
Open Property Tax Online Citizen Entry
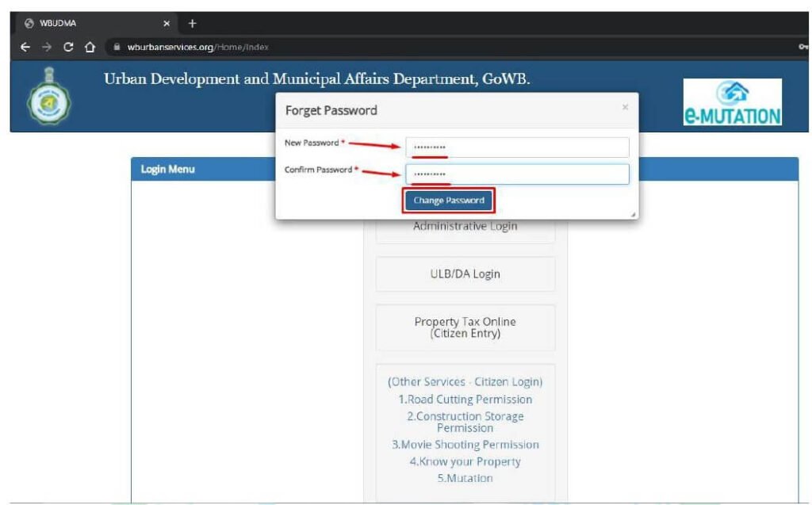point(465,327)
